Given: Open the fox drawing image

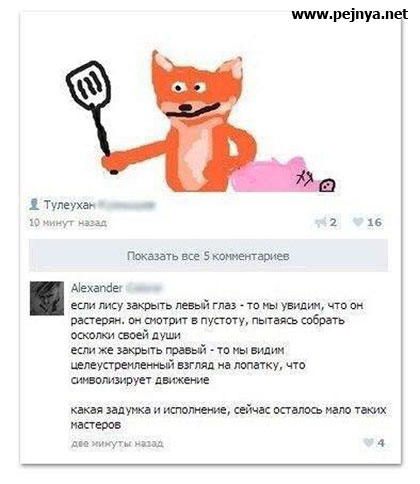Looking at the screenshot, I should point(201,122).
